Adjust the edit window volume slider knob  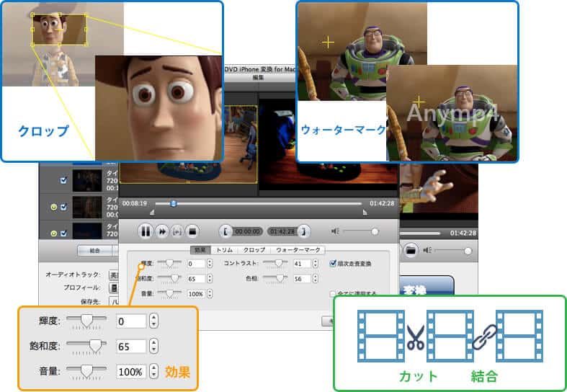tap(375, 231)
